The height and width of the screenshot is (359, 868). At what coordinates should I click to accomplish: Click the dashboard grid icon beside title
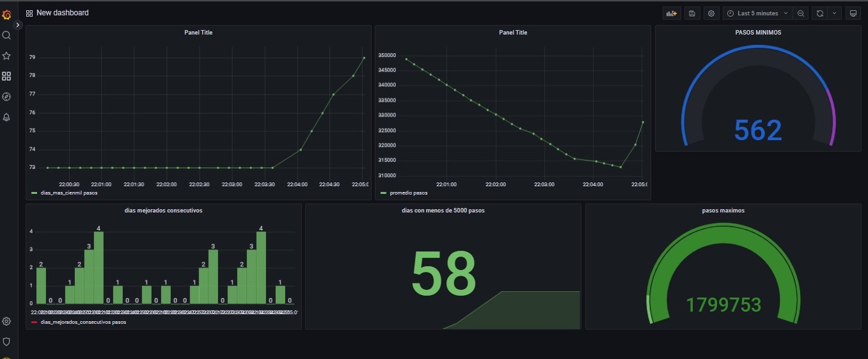click(29, 13)
